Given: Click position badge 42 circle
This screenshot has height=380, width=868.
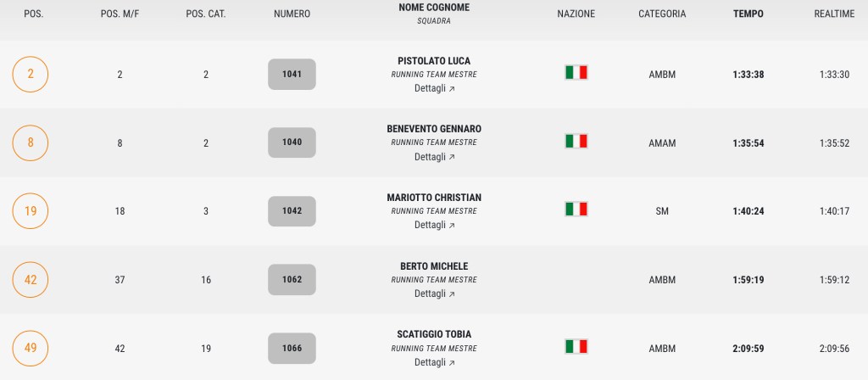Looking at the screenshot, I should click(31, 279).
